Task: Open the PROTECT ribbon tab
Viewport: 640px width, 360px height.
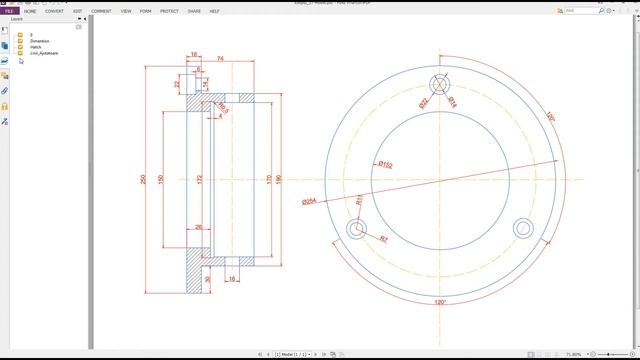Action: coord(169,11)
